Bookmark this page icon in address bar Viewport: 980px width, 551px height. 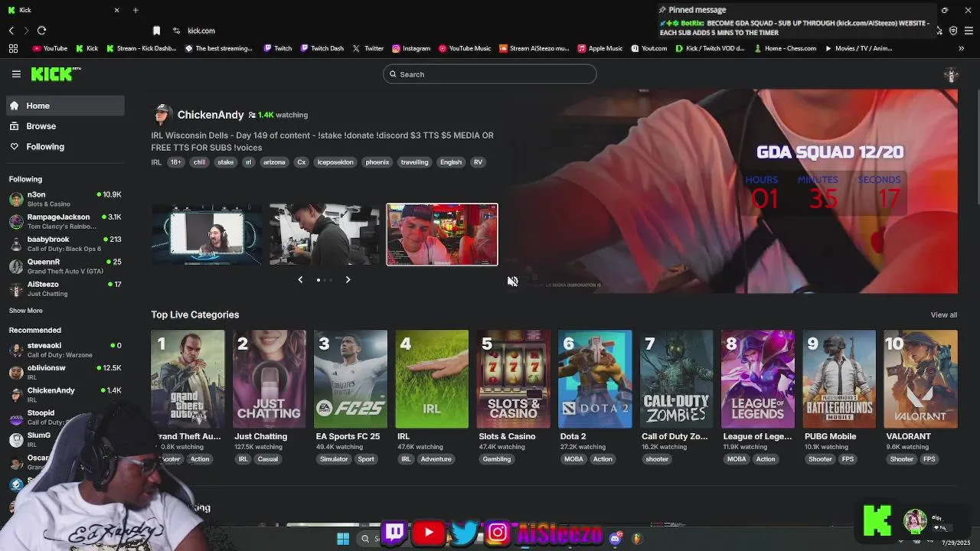156,31
